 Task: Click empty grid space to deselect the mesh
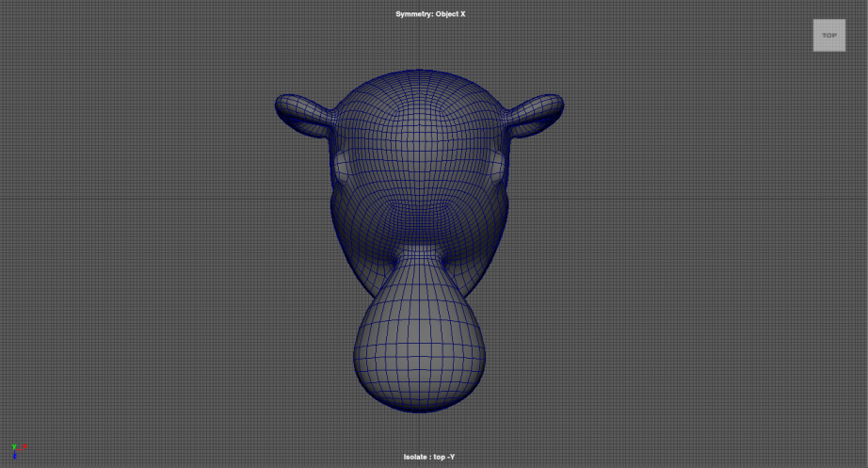141,282
